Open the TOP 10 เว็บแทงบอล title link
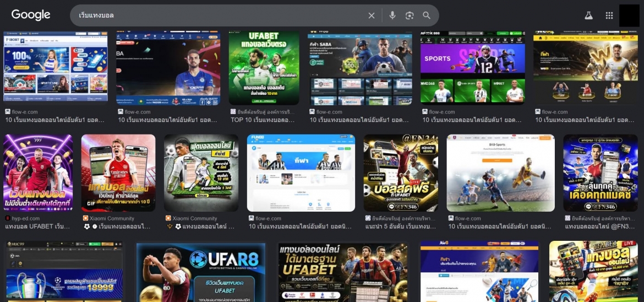Viewport: 644px width, 302px height. tap(263, 120)
